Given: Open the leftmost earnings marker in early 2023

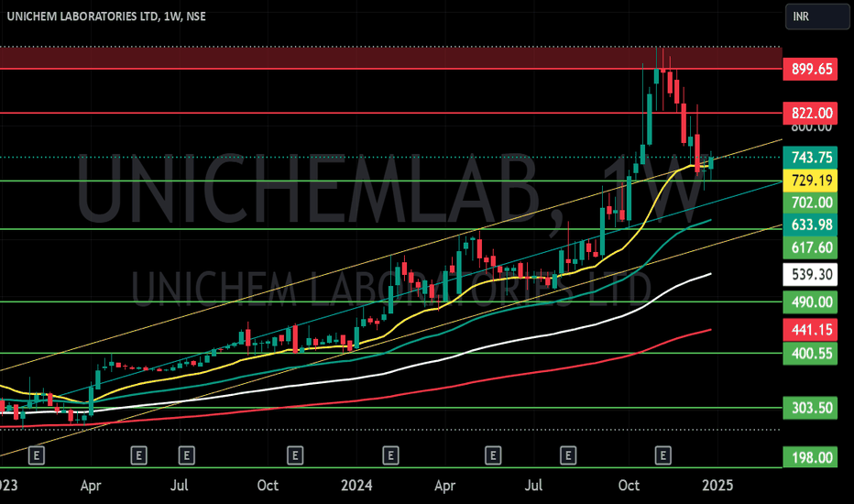Looking at the screenshot, I should 37,455.
